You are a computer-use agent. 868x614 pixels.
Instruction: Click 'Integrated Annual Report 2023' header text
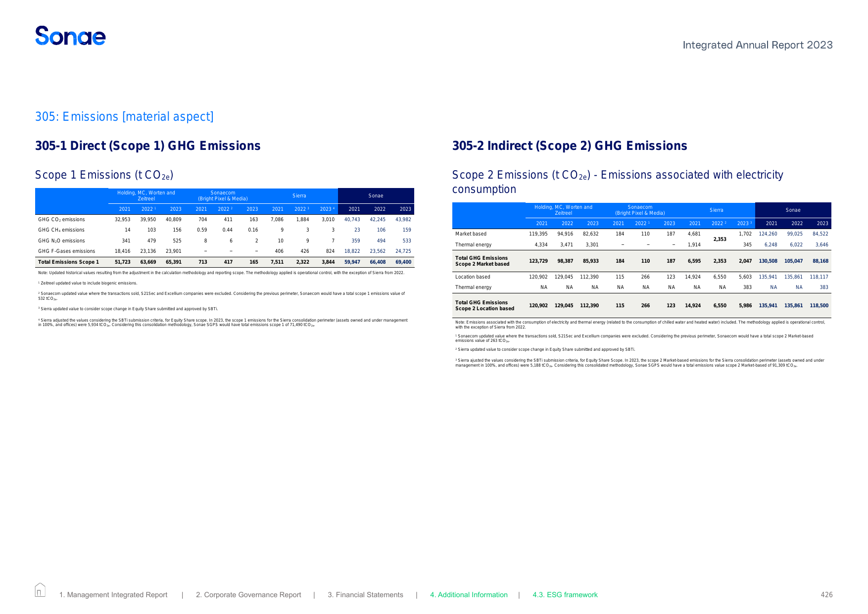click(x=758, y=45)
